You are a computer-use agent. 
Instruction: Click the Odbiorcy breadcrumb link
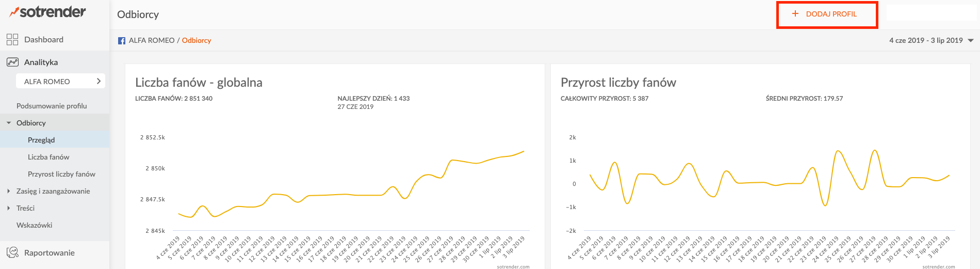click(x=197, y=40)
